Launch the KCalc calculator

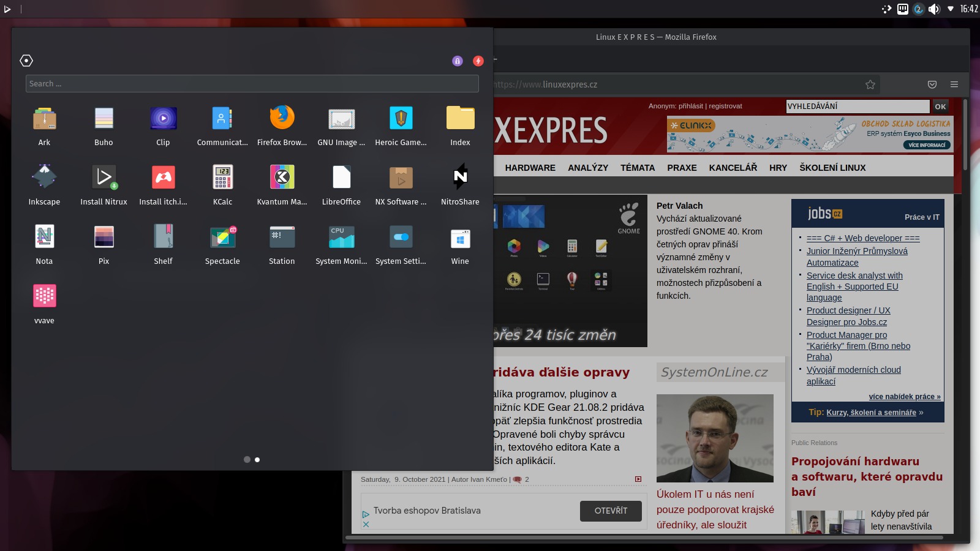[x=222, y=186]
